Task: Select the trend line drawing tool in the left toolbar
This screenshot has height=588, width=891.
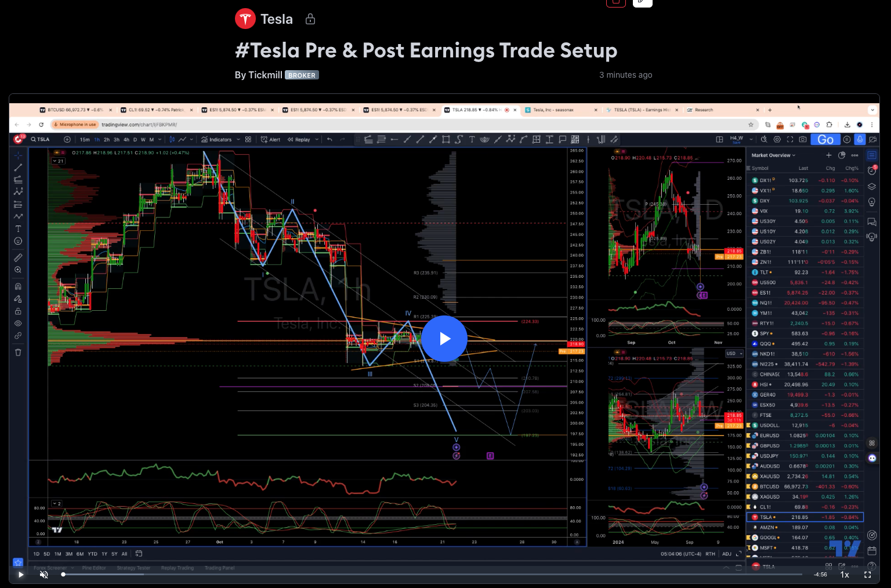Action: (x=18, y=168)
